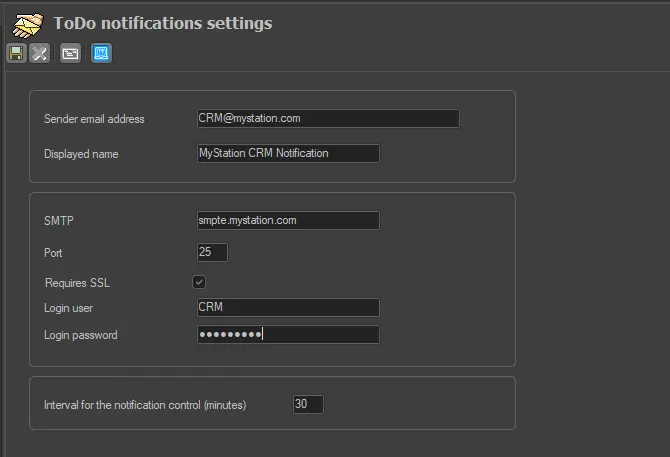Focus the Login password field

[x=288, y=335]
